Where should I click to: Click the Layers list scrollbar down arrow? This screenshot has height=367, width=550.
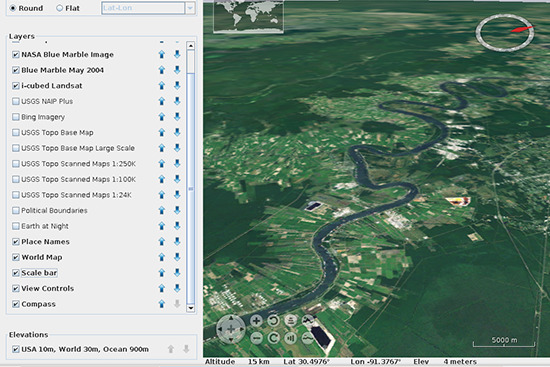[191, 308]
